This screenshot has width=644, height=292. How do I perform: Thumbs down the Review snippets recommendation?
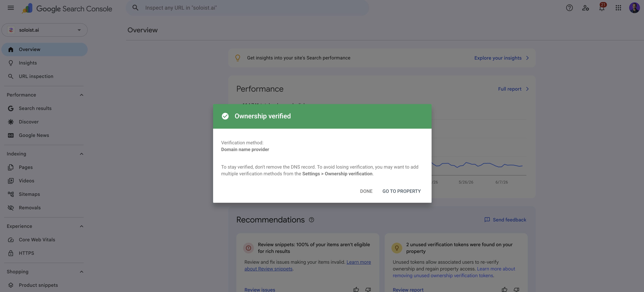pyautogui.click(x=368, y=289)
